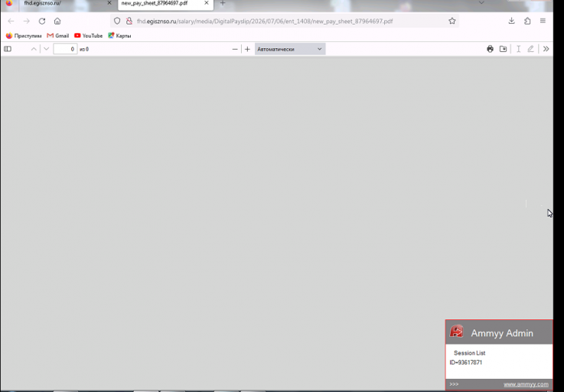The image size is (564, 392).
Task: Open the browser home page
Action: click(x=57, y=21)
